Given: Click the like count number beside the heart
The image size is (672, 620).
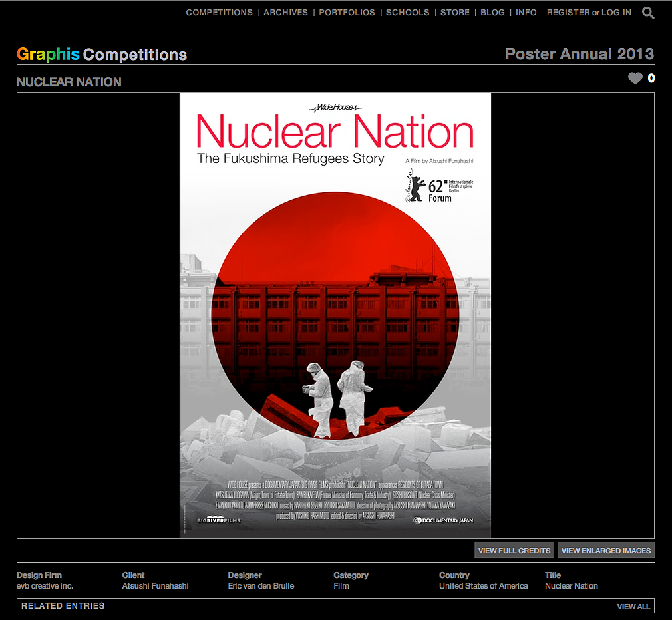Looking at the screenshot, I should pyautogui.click(x=651, y=78).
